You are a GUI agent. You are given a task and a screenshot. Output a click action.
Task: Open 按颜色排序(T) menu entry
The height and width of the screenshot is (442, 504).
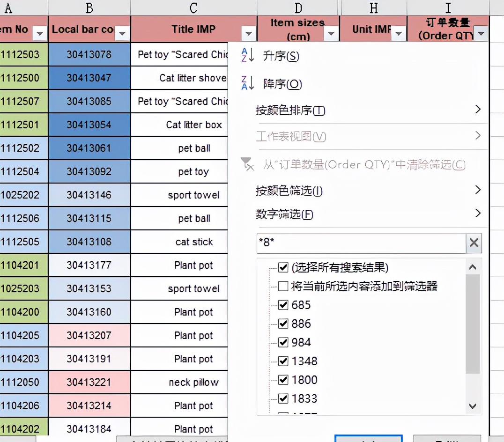coord(290,110)
